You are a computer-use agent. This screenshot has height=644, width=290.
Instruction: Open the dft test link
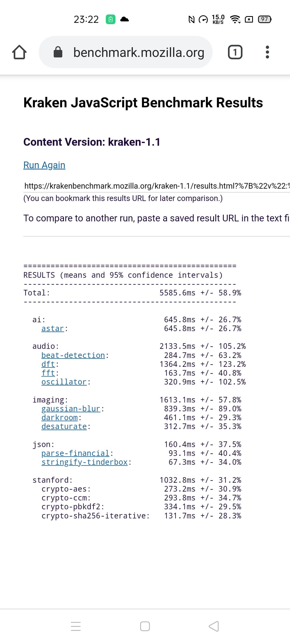click(x=48, y=364)
